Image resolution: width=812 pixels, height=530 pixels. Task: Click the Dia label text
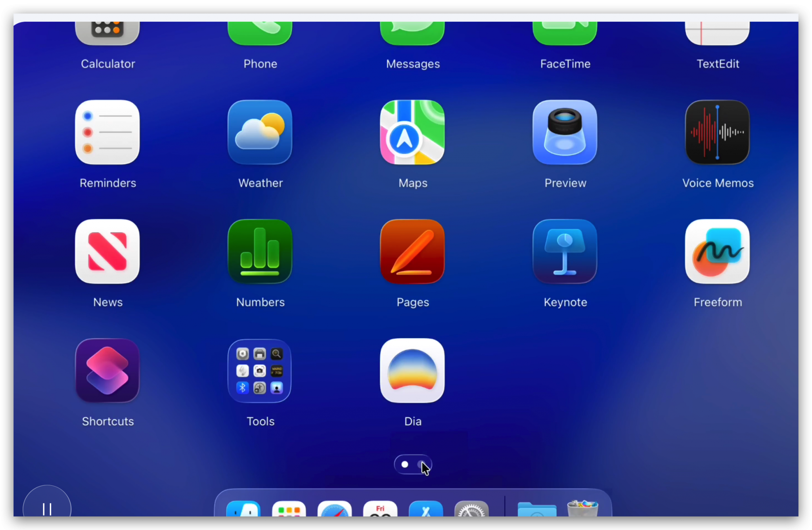[413, 421]
